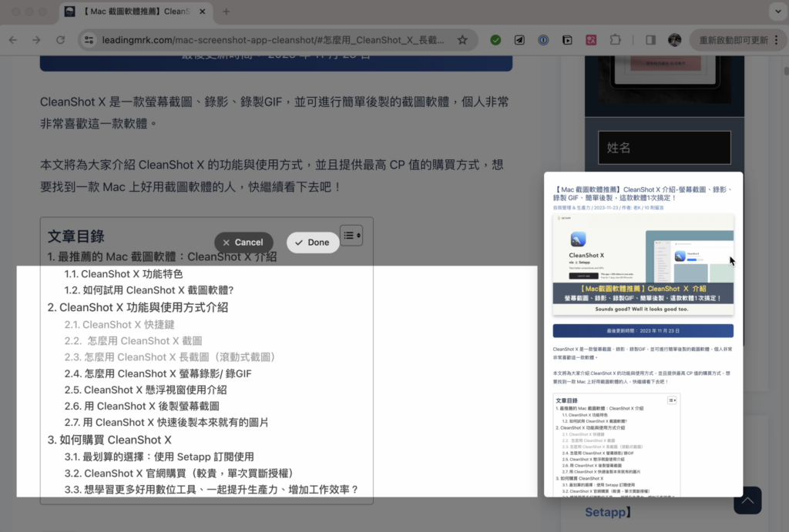The height and width of the screenshot is (532, 789).
Task: Open link 2.5 懸浮視窗使用介紹
Action: 146,390
